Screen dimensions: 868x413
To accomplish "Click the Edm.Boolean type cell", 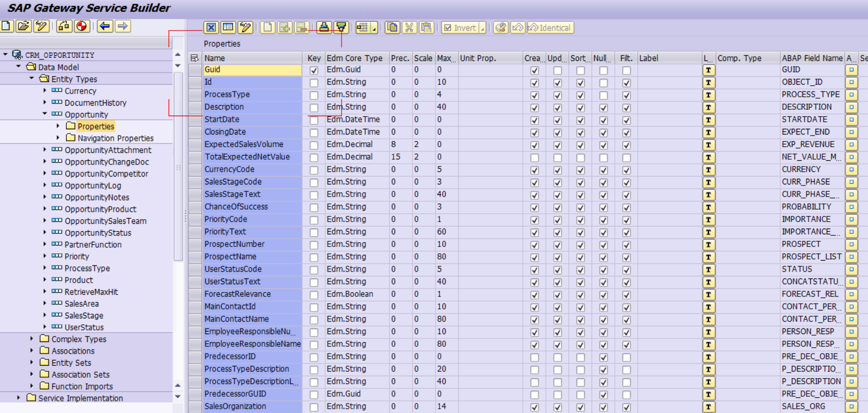I will [357, 294].
